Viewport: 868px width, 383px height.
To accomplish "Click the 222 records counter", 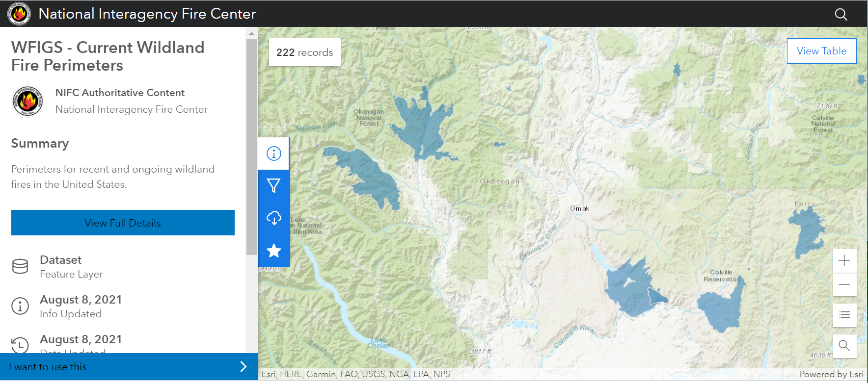I will (x=304, y=52).
